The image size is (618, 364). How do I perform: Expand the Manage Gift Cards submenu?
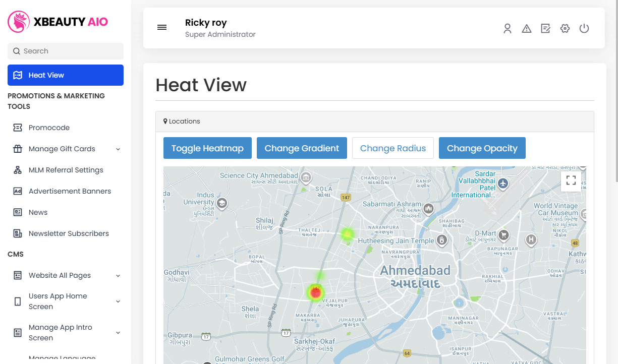pyautogui.click(x=118, y=149)
